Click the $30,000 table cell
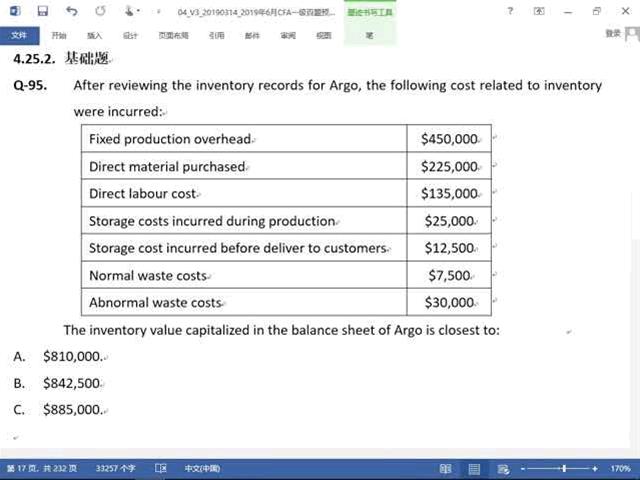This screenshot has width=640, height=480. point(449,302)
